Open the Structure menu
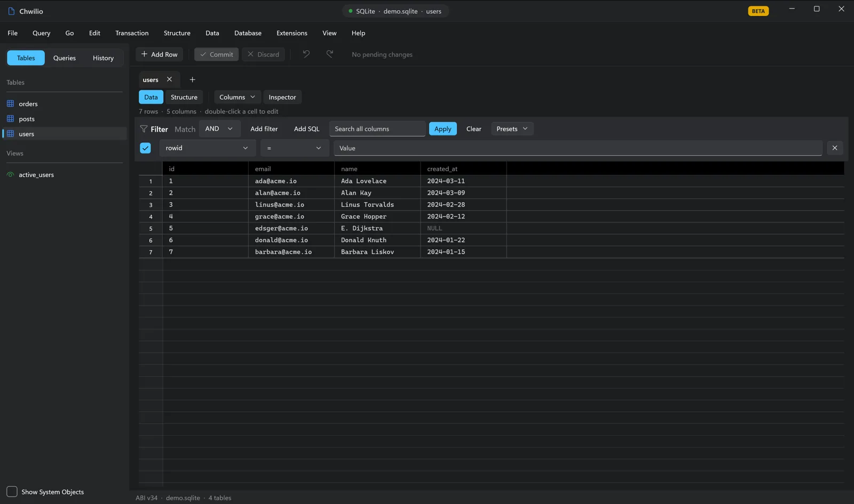Image resolution: width=854 pixels, height=504 pixels. click(x=177, y=33)
